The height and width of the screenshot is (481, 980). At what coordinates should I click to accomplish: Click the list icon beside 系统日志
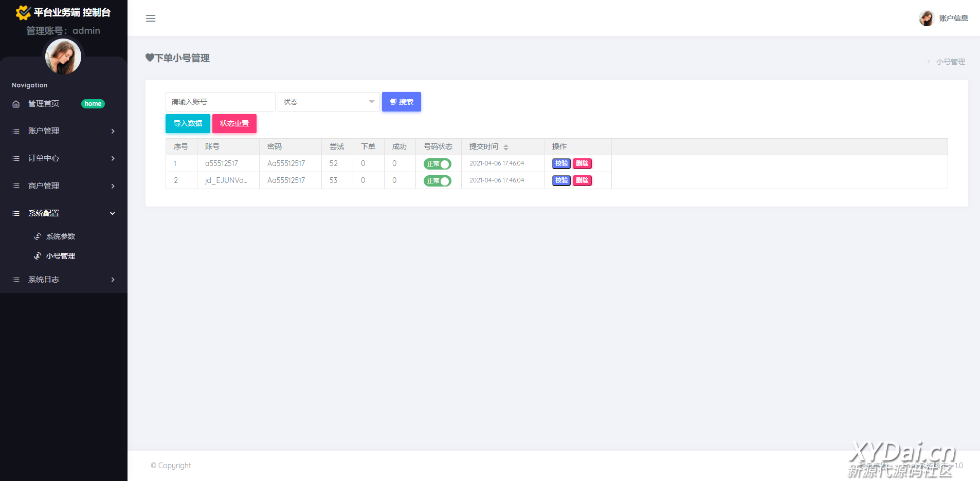click(x=16, y=280)
